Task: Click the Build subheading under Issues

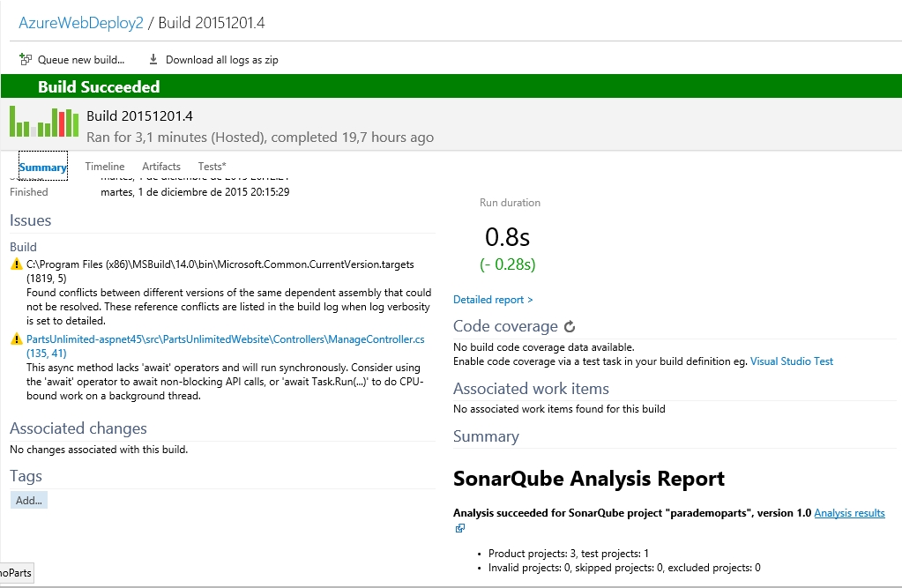Action: (23, 247)
